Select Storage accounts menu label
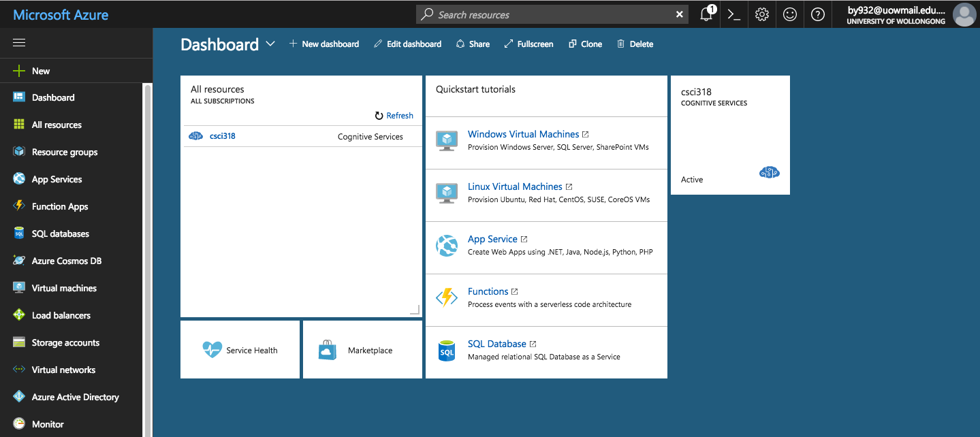980x437 pixels. [65, 342]
